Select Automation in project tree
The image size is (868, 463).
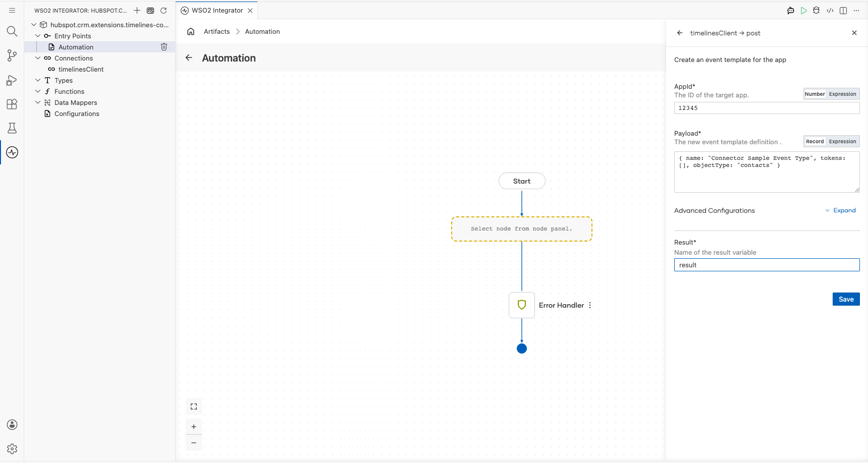pos(76,47)
